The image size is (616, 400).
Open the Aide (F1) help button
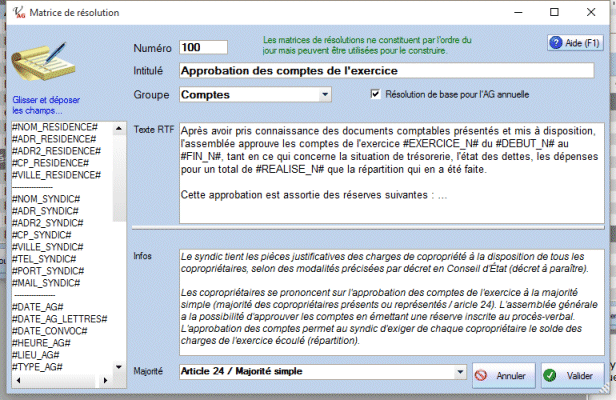[575, 43]
